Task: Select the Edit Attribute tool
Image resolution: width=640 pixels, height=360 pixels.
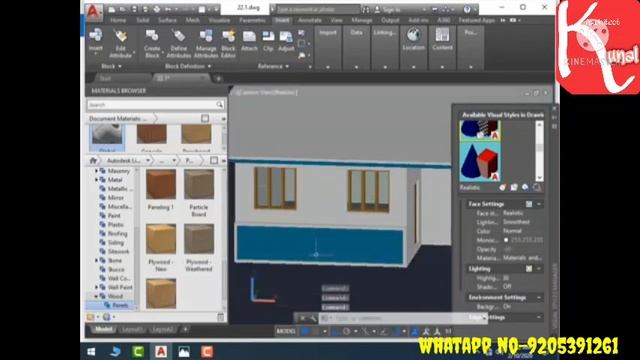Action: 120,43
